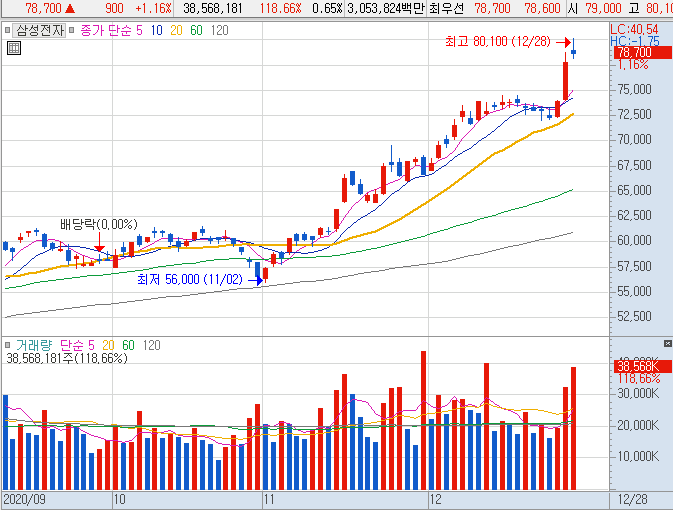This screenshot has height=510, width=673.
Task: Click the 52,500 price axis label
Action: point(634,316)
